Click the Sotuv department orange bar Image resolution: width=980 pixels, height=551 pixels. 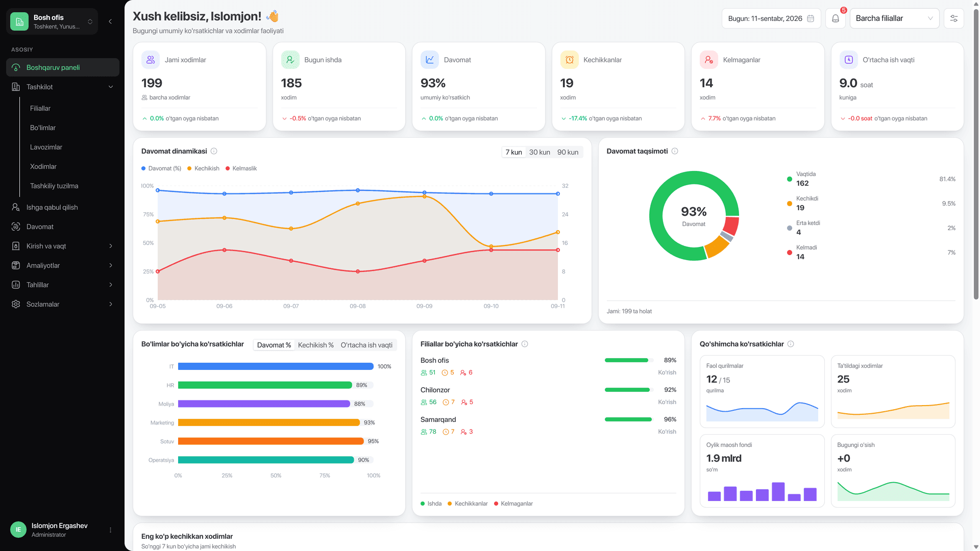tap(271, 441)
